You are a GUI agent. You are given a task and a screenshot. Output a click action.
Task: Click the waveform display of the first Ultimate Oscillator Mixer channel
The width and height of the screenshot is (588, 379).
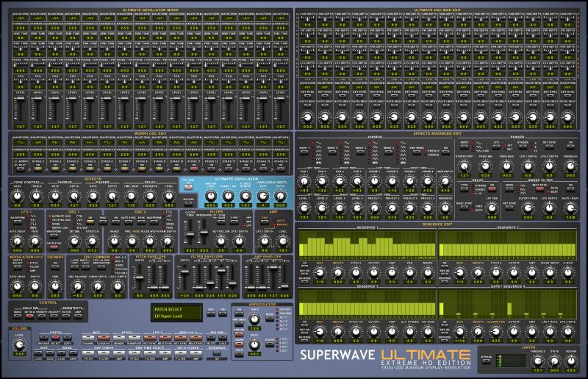pos(21,18)
